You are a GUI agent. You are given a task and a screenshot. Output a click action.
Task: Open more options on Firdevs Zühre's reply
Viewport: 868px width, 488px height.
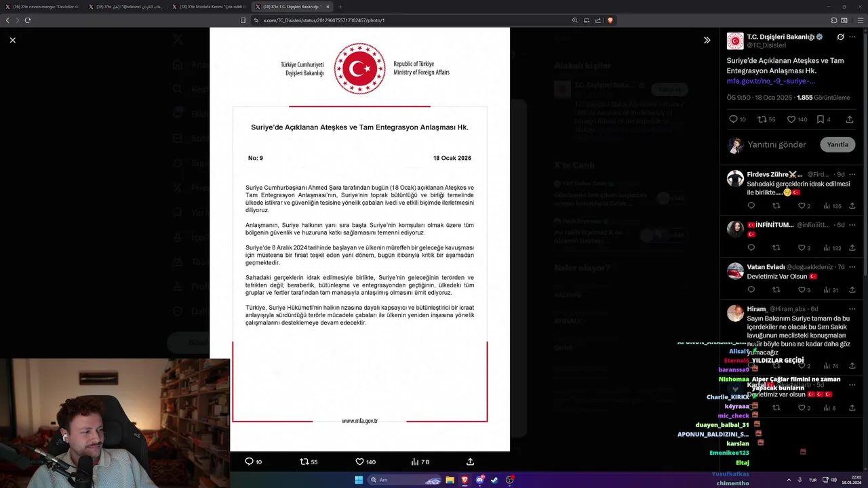(x=852, y=174)
